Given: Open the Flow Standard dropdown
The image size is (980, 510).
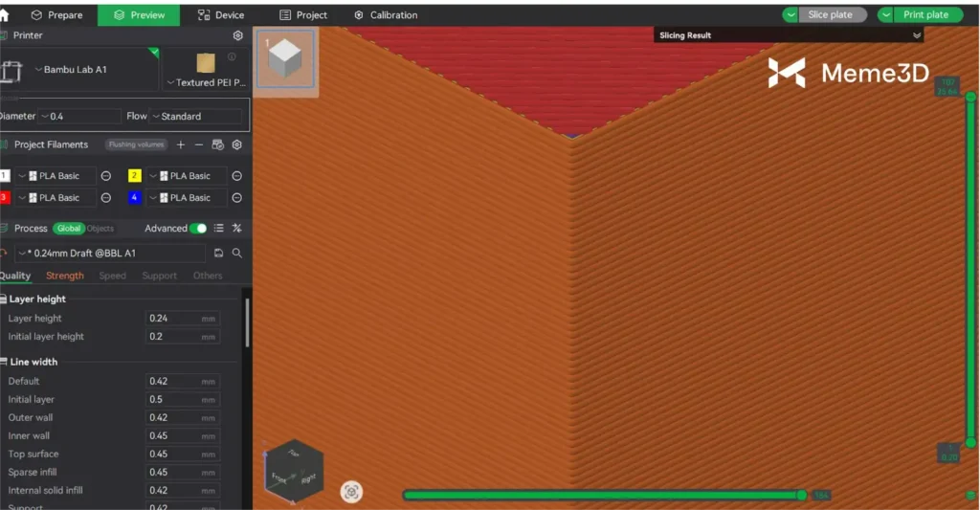Looking at the screenshot, I should [x=195, y=116].
